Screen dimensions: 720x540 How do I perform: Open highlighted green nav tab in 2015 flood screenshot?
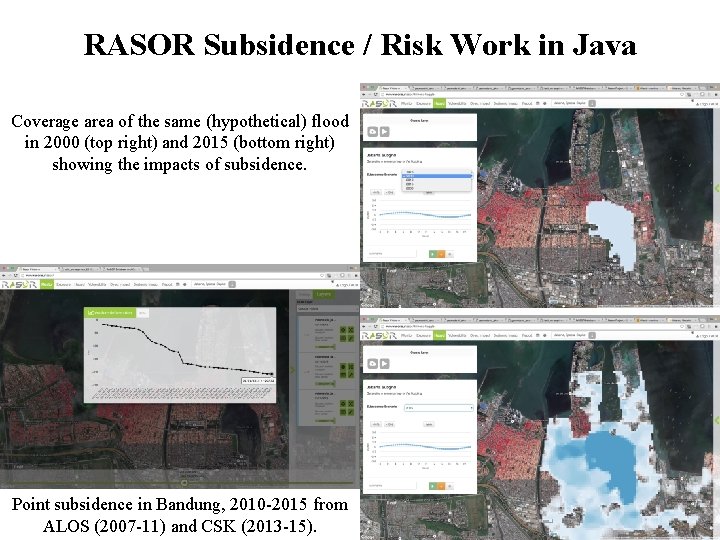[x=439, y=335]
